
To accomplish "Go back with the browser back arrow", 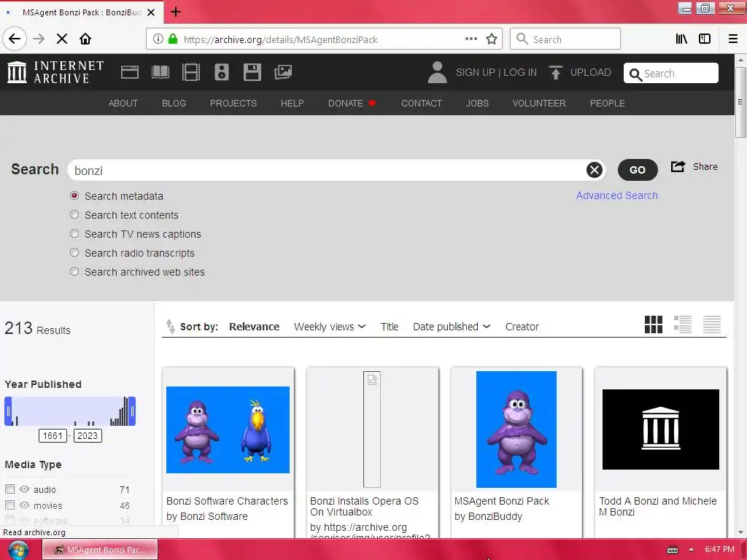I will pyautogui.click(x=15, y=39).
